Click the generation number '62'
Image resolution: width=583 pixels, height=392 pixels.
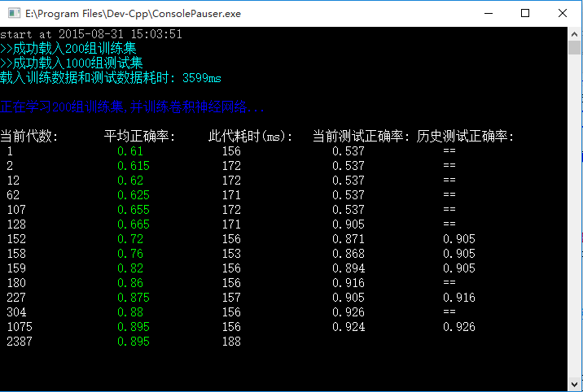click(x=13, y=195)
